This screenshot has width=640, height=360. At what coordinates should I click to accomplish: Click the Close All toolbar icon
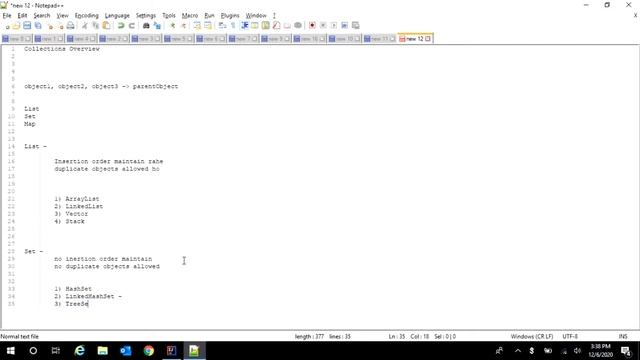60,26
